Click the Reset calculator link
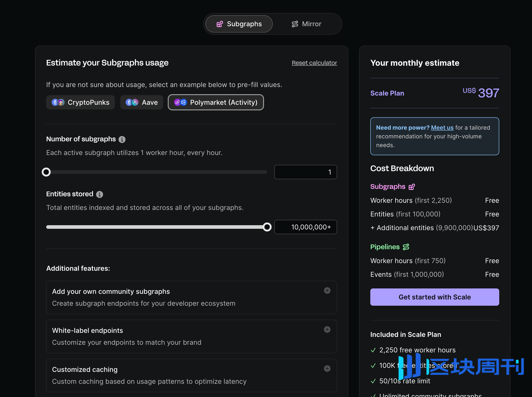 (314, 63)
